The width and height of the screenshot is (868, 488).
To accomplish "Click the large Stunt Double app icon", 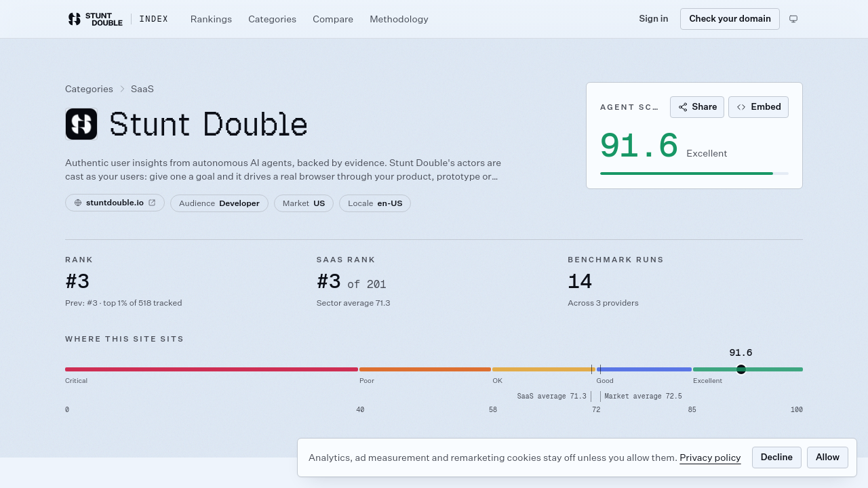I will point(81,124).
